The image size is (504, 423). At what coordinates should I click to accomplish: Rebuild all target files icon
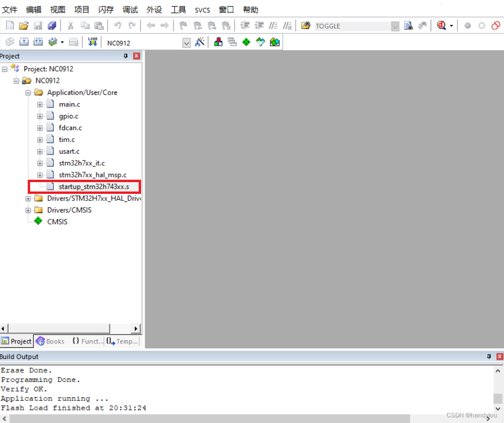click(38, 42)
